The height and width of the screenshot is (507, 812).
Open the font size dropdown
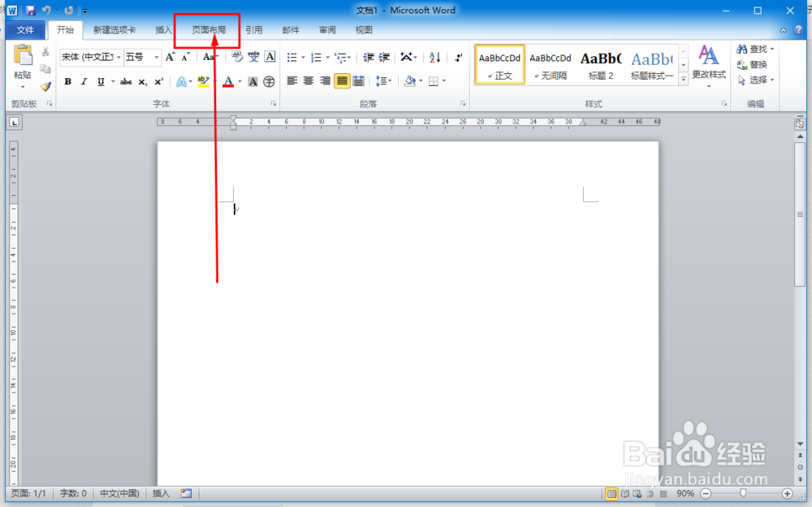click(157, 57)
